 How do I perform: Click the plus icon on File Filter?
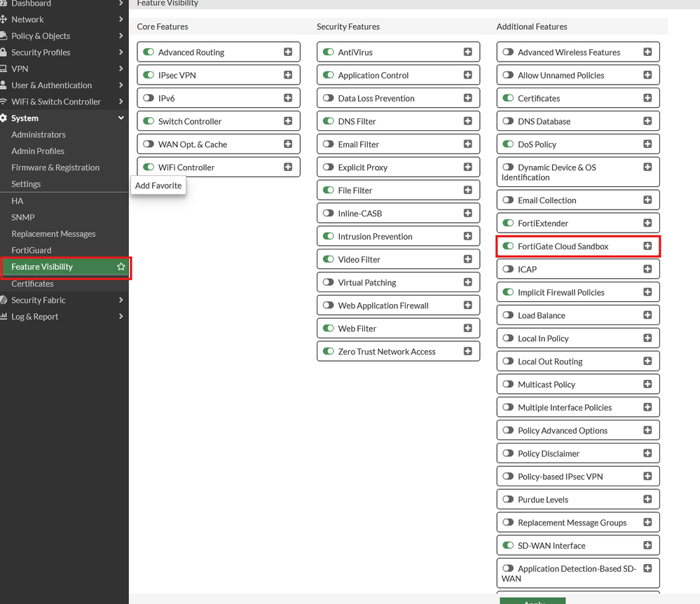(x=468, y=190)
